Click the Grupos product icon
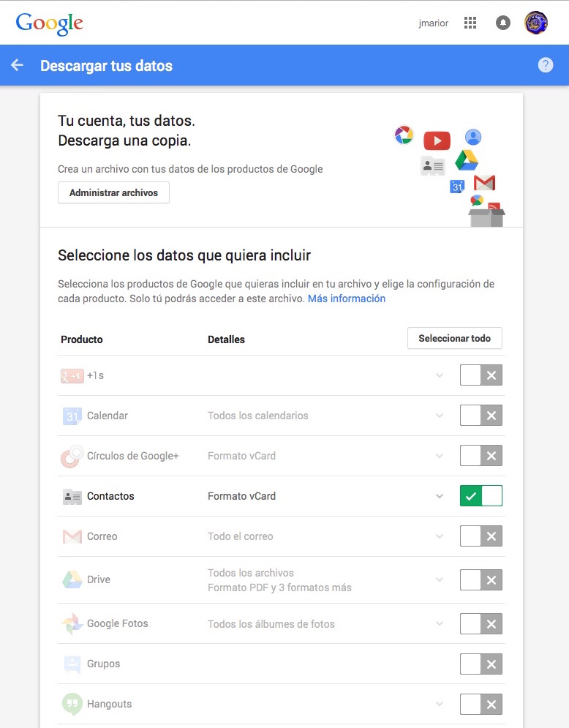569x728 pixels. click(x=72, y=664)
